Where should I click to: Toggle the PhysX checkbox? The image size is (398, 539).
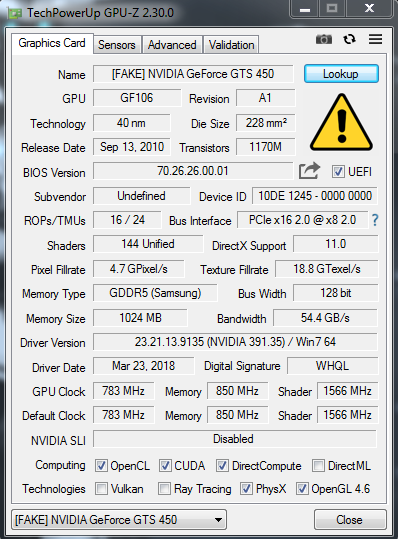246,488
